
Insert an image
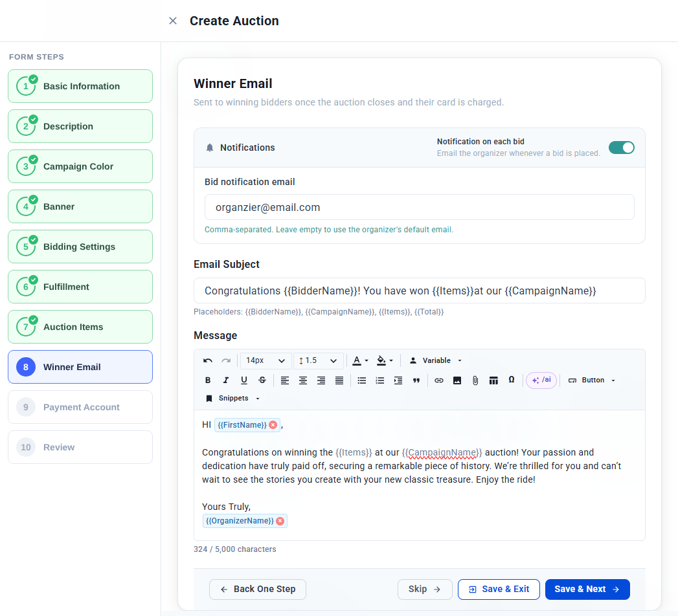(x=457, y=380)
